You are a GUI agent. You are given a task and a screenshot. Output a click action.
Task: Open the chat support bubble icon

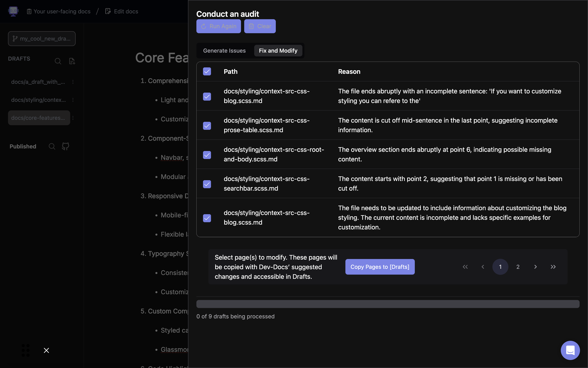570,350
